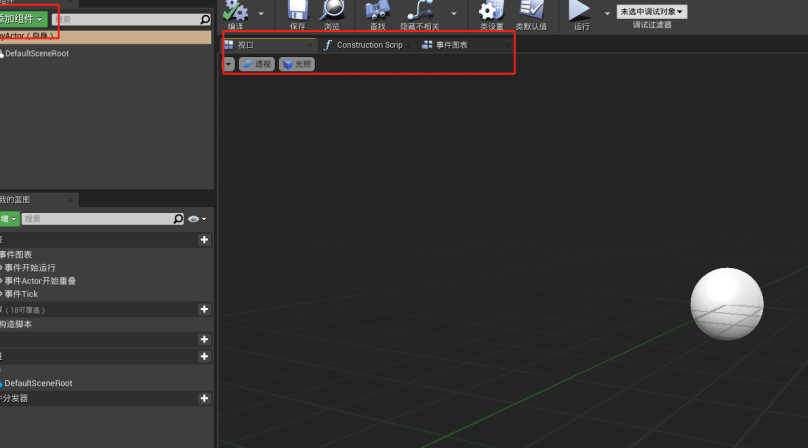Toggle the Lit (光照) view mode button
This screenshot has width=808, height=448.
297,63
